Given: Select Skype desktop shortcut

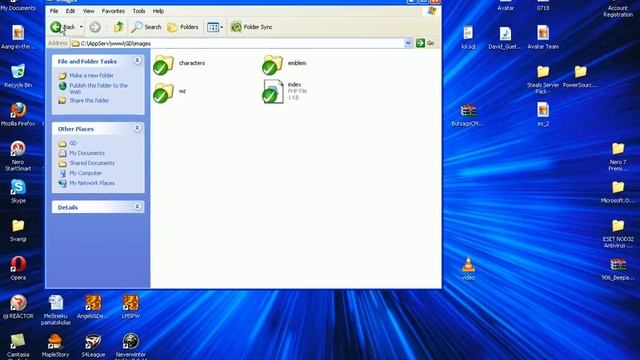Looking at the screenshot, I should click(18, 191).
